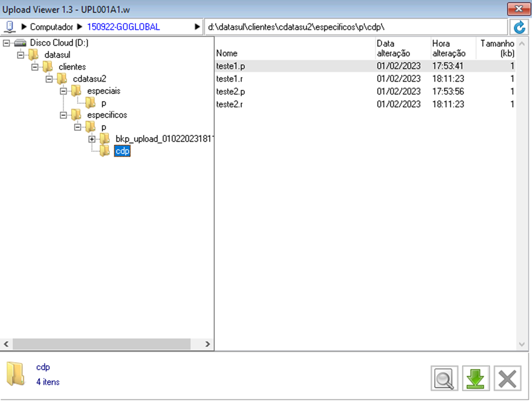The width and height of the screenshot is (532, 403).
Task: Click the left arrow of tree scrollbar
Action: (6, 344)
